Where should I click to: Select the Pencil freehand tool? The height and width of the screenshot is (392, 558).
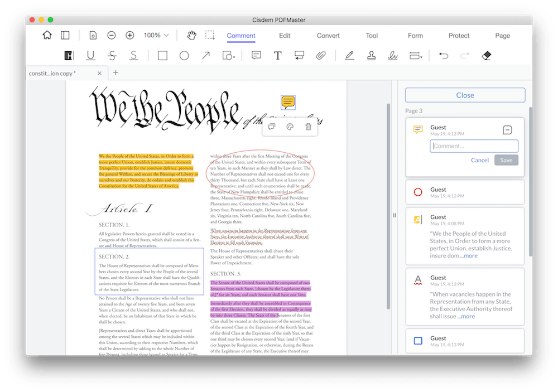click(x=349, y=56)
